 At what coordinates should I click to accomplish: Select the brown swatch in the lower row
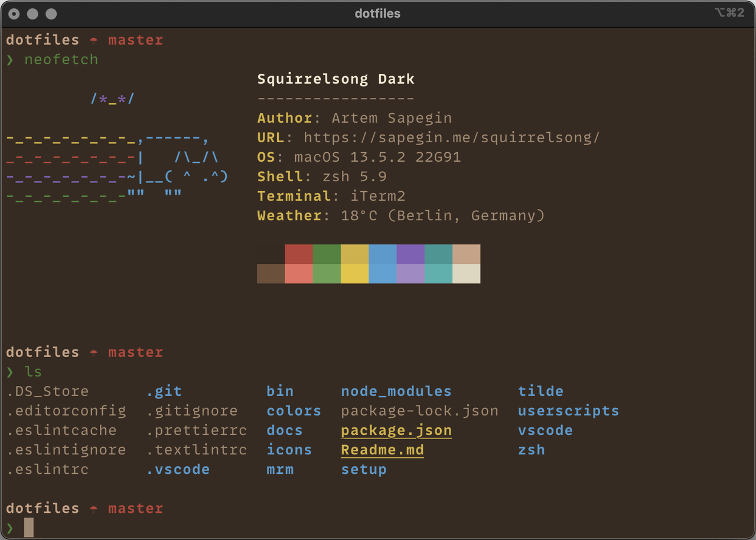click(x=271, y=273)
